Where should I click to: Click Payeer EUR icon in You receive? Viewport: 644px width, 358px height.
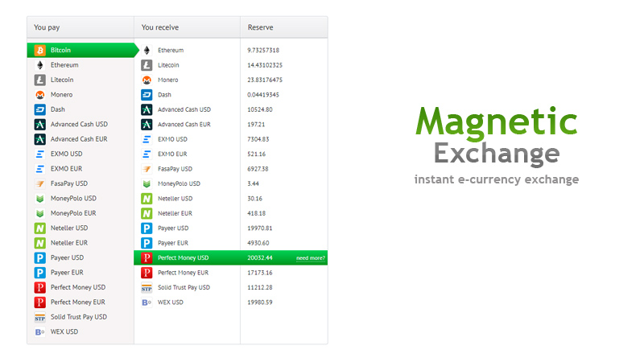click(x=147, y=243)
